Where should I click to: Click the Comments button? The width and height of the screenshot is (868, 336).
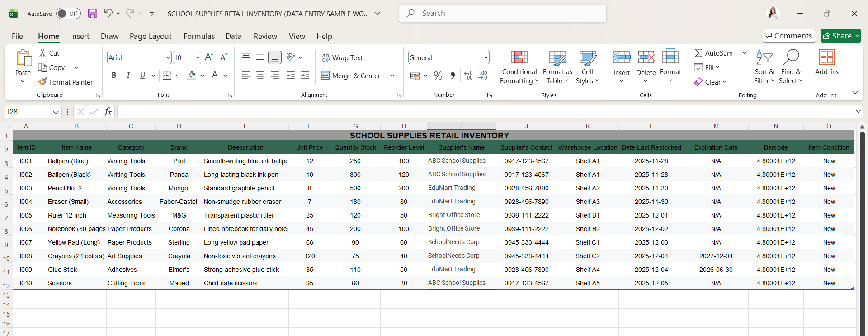789,36
